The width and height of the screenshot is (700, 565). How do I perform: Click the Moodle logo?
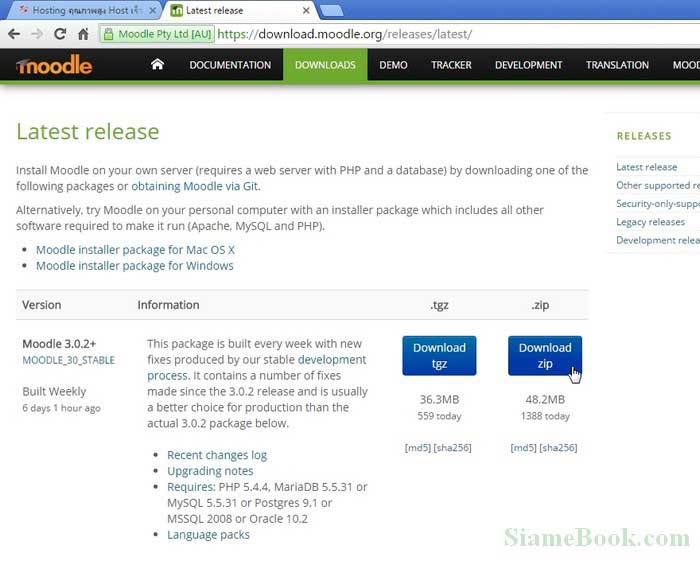[x=54, y=65]
